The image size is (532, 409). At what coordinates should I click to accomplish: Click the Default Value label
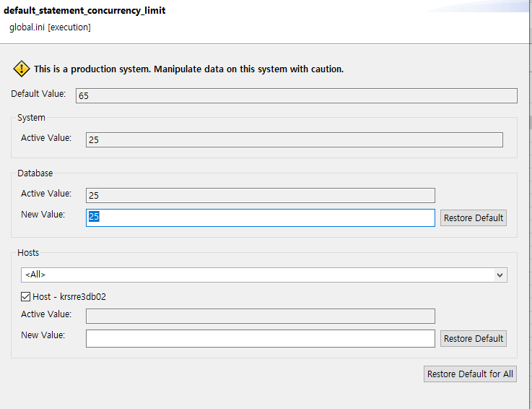[38, 94]
